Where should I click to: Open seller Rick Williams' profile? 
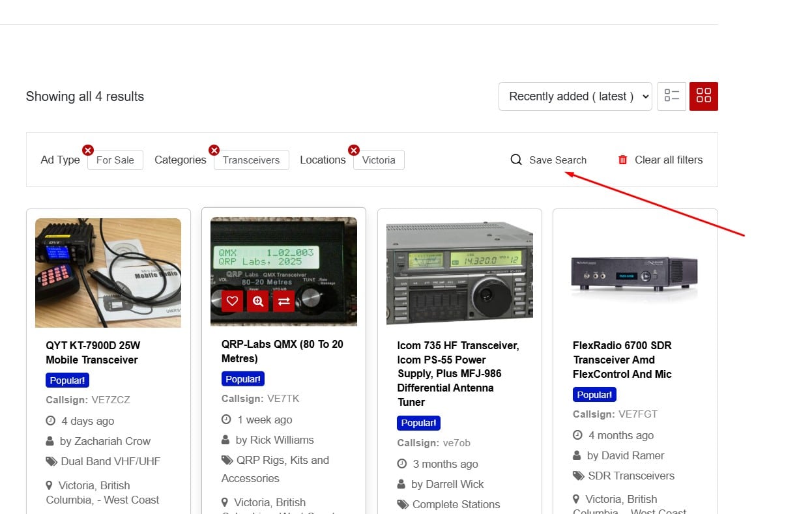tap(282, 440)
